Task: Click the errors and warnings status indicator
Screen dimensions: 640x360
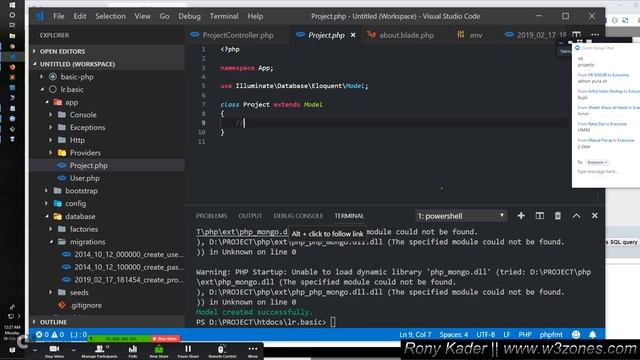Action: coord(49,335)
